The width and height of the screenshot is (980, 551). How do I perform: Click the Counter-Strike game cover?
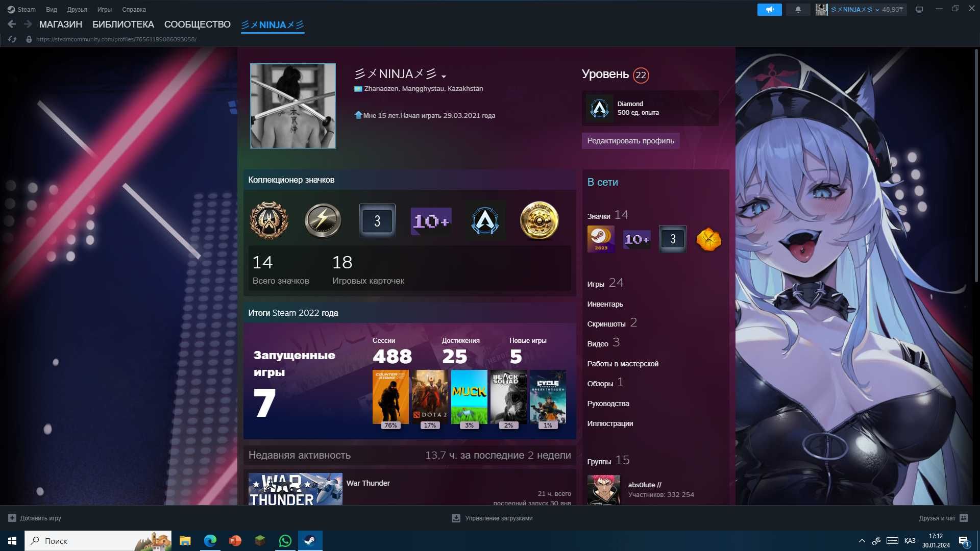[390, 397]
